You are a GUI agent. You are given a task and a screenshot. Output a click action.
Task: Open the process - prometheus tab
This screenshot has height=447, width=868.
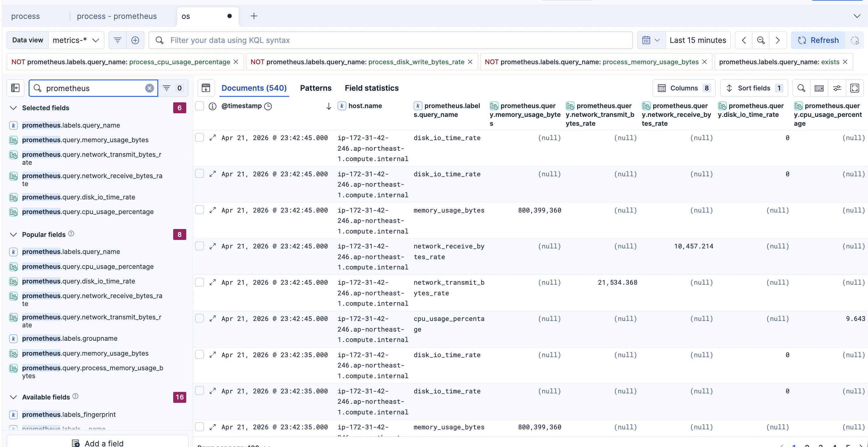tap(117, 16)
